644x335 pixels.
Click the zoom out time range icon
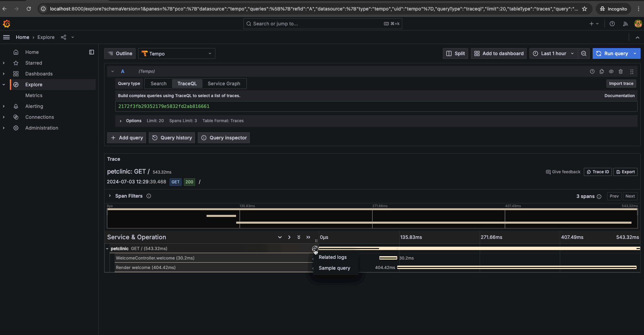[x=584, y=53]
